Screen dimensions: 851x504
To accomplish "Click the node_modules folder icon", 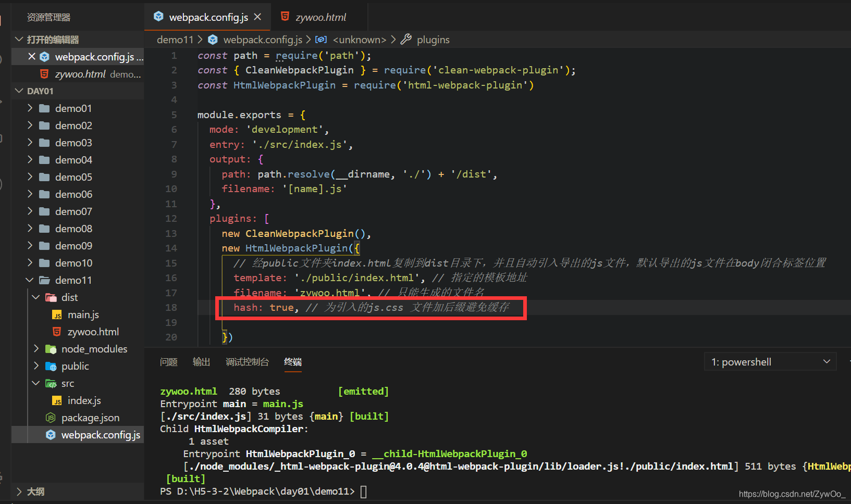I will 51,349.
